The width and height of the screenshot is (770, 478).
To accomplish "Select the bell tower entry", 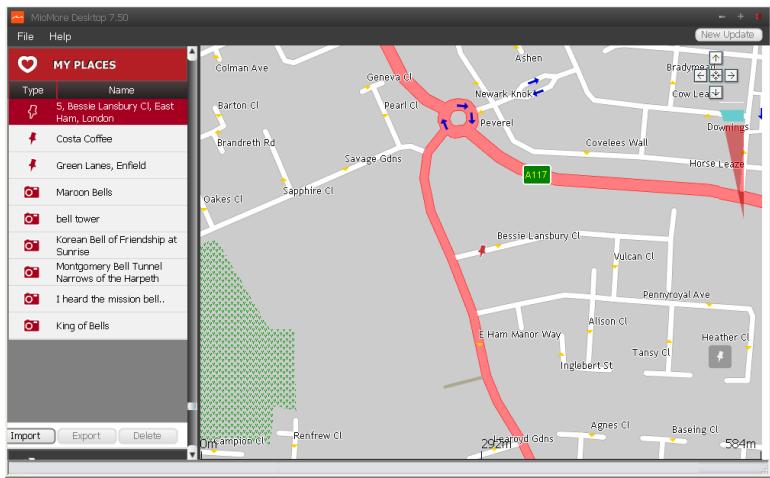I will click(x=98, y=219).
